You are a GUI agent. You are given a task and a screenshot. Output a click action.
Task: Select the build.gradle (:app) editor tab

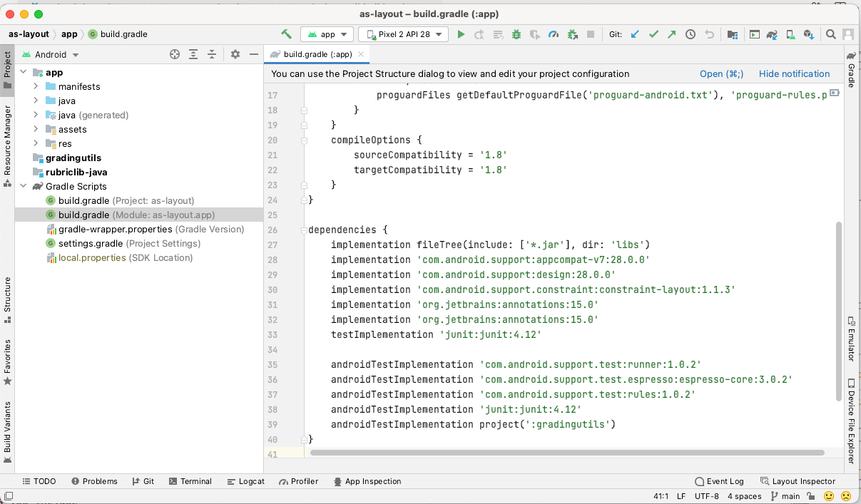(x=317, y=54)
